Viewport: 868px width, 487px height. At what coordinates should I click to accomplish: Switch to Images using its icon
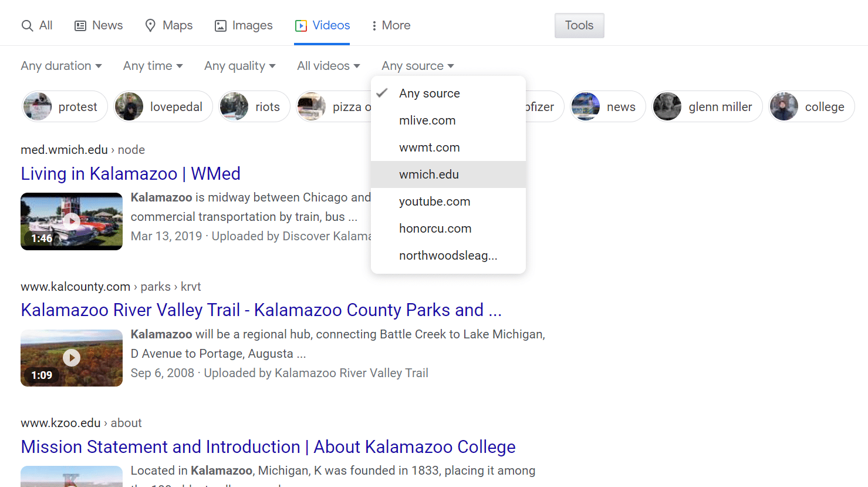pos(221,25)
